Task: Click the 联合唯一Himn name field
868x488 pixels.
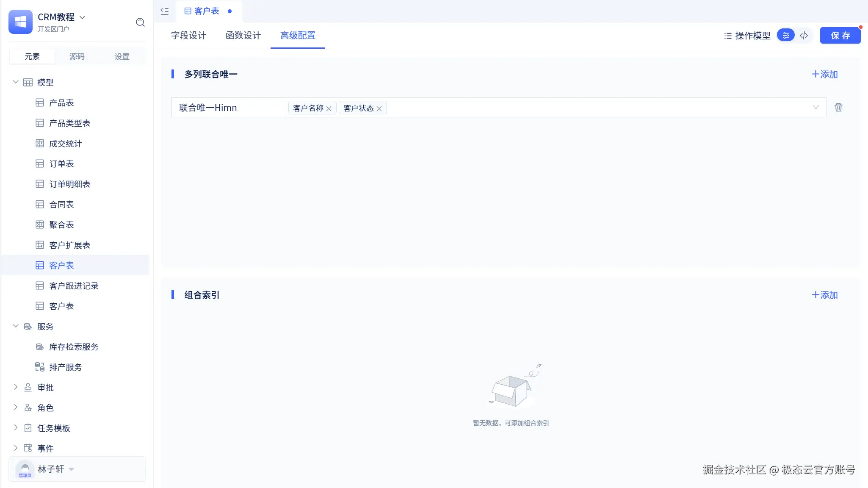Action: (229, 108)
